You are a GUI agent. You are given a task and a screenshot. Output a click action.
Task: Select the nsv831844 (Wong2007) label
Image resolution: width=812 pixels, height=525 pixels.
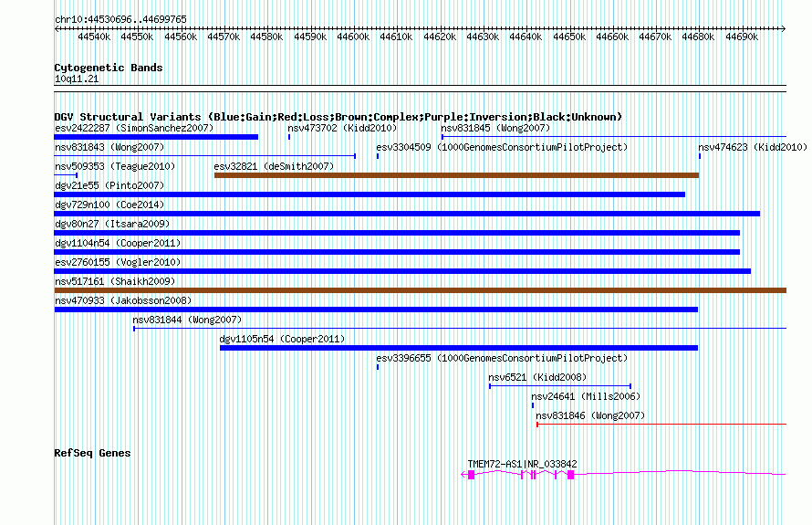tap(187, 320)
